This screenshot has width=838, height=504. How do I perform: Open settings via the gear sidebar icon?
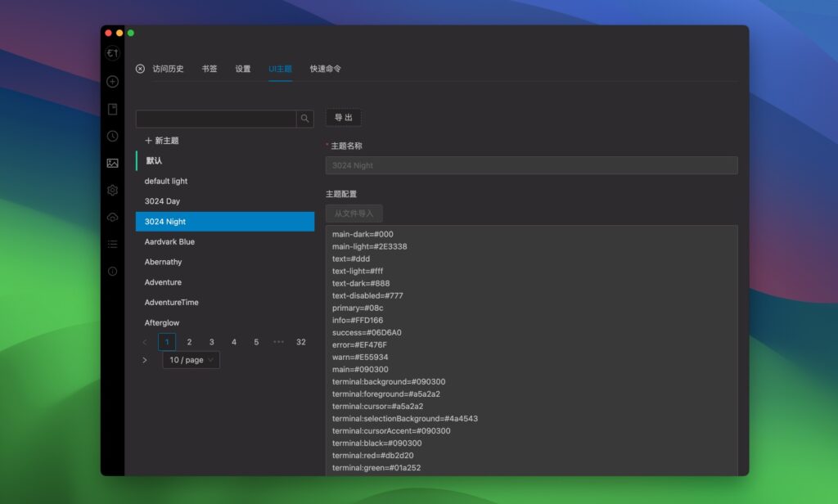pyautogui.click(x=112, y=189)
